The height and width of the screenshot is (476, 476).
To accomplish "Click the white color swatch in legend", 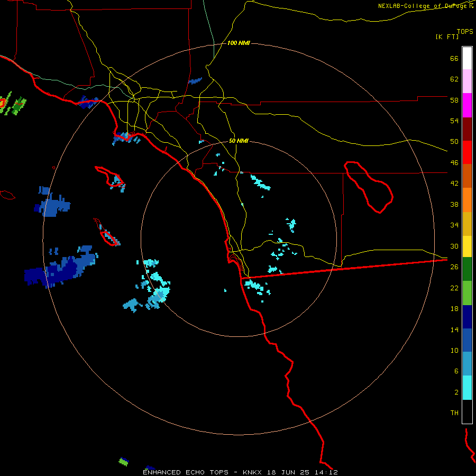I will (467, 58).
